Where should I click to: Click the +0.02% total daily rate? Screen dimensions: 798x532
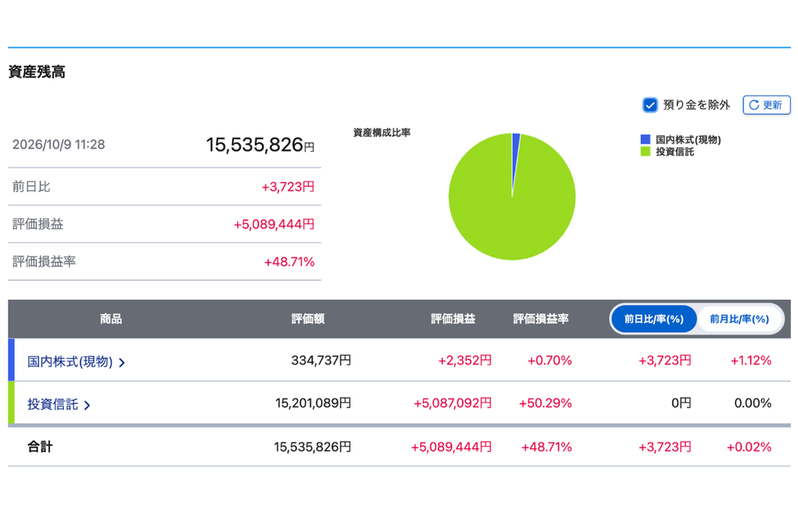click(x=749, y=447)
